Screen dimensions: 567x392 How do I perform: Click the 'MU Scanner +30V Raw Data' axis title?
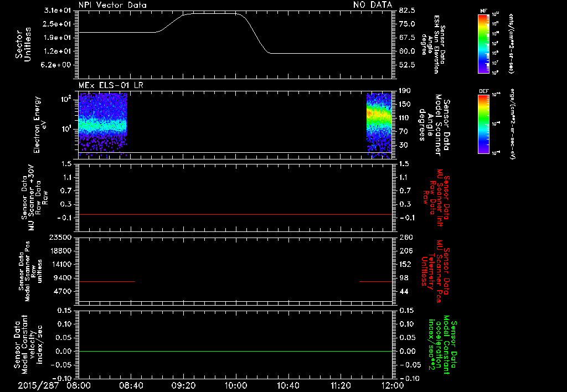point(34,199)
